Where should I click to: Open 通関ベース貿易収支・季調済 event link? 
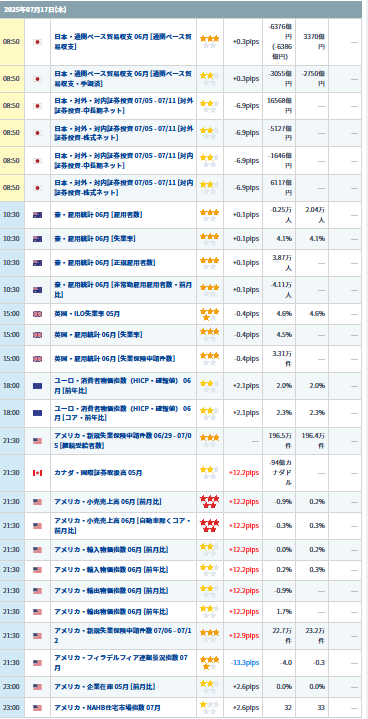coord(123,79)
